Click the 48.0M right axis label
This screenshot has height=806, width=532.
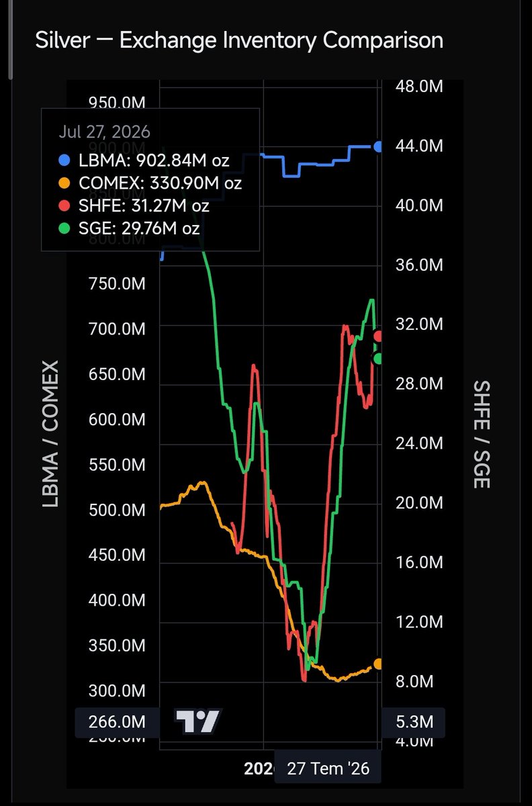pyautogui.click(x=418, y=86)
